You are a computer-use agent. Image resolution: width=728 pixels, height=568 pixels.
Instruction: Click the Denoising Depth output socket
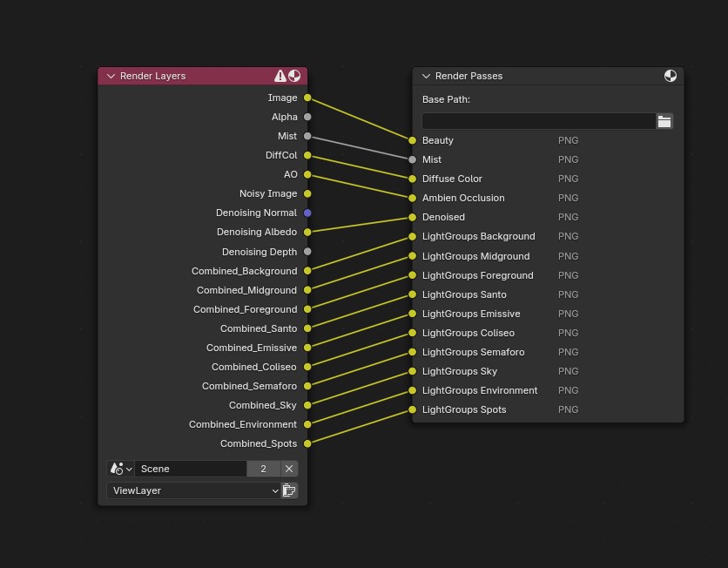(x=307, y=252)
